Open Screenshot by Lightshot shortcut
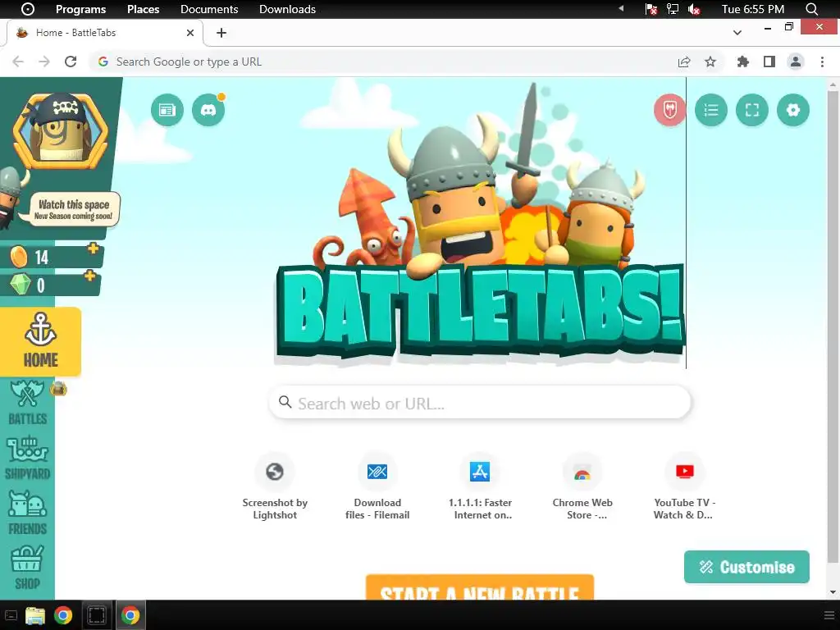The height and width of the screenshot is (630, 840). (275, 486)
